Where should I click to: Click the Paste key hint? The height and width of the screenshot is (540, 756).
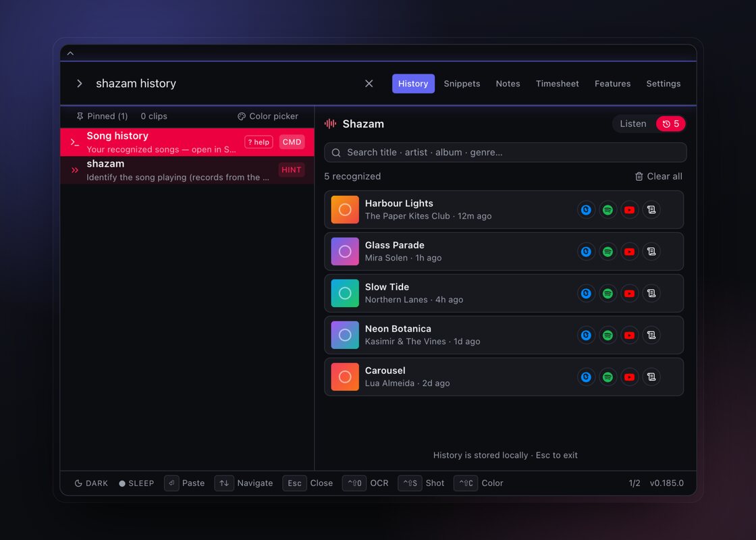(x=185, y=483)
